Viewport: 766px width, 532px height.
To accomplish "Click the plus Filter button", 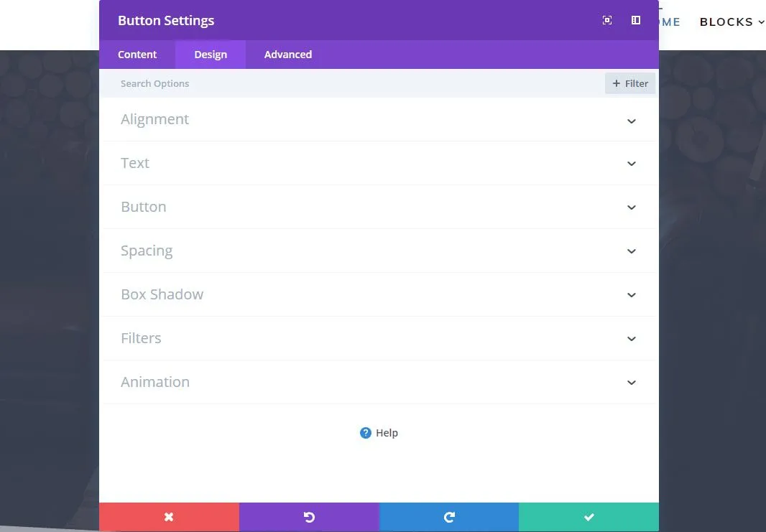I will click(x=630, y=83).
